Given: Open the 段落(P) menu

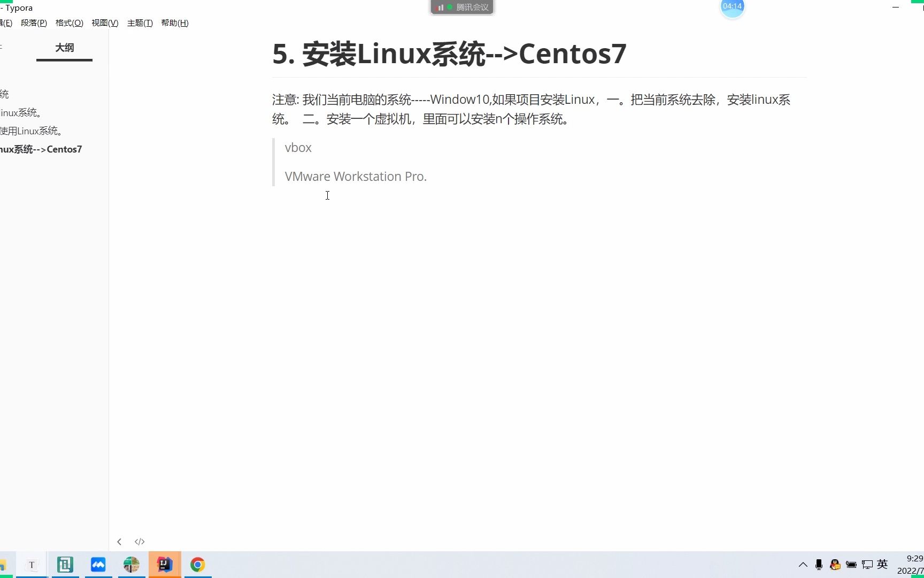Looking at the screenshot, I should [x=34, y=23].
